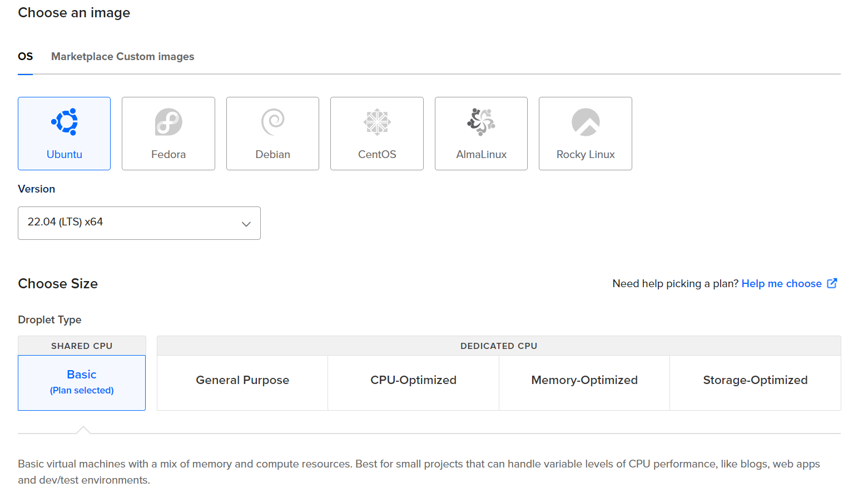Select the Ubuntu logo icon
Image resolution: width=868 pixels, height=502 pixels.
[x=65, y=122]
